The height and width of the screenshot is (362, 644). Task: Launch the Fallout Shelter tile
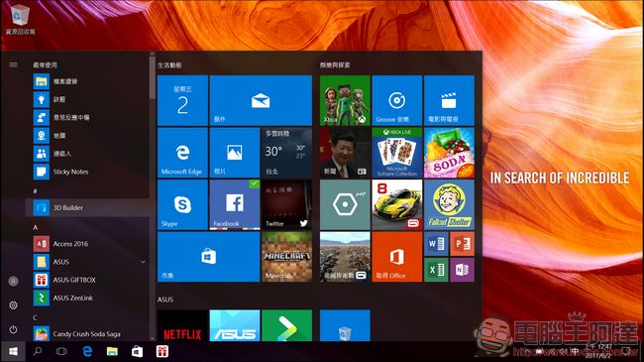click(449, 205)
